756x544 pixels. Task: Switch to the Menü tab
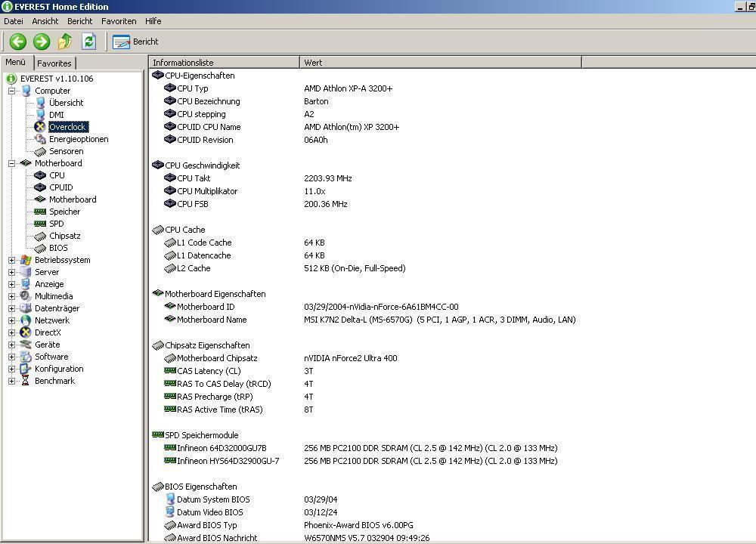(15, 62)
